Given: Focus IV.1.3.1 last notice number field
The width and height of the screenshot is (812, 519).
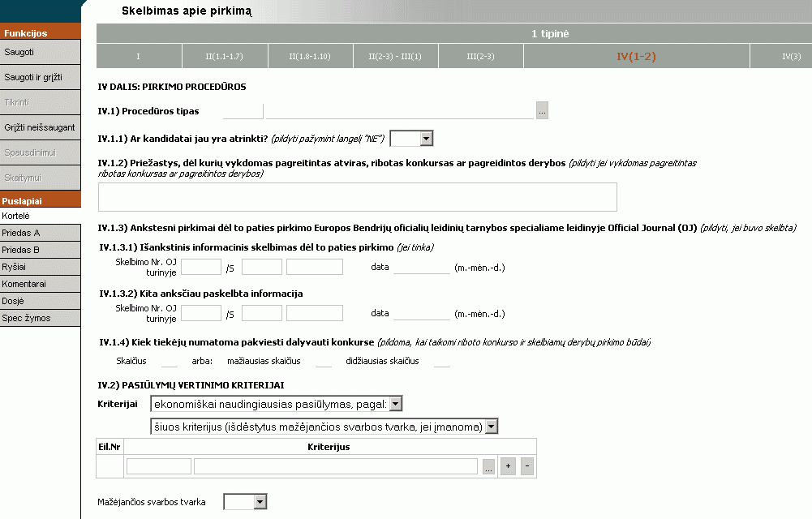Looking at the screenshot, I should coord(315,267).
